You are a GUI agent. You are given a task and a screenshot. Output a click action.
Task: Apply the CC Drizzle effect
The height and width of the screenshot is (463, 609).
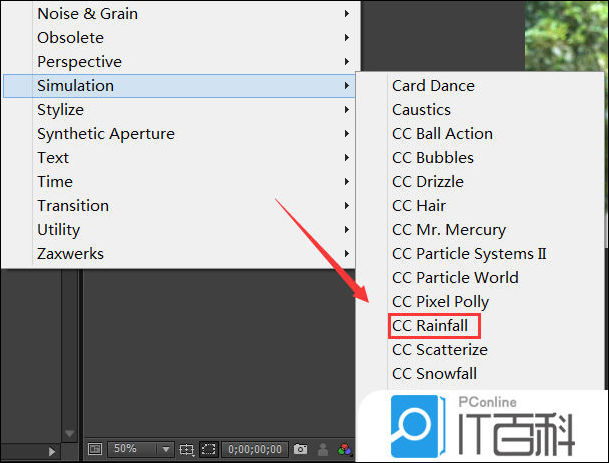click(428, 182)
